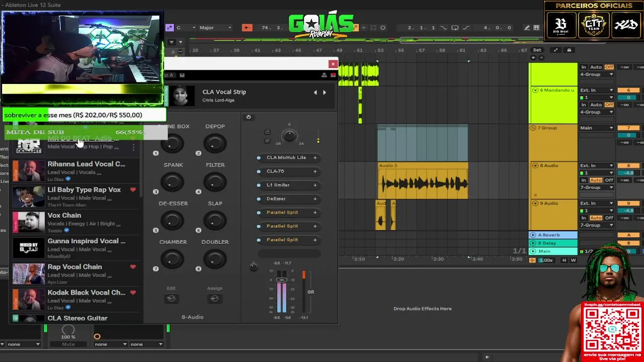The width and height of the screenshot is (644, 362).
Task: Toggle favorite heart on Rap Vocal Chain
Action: tap(133, 267)
